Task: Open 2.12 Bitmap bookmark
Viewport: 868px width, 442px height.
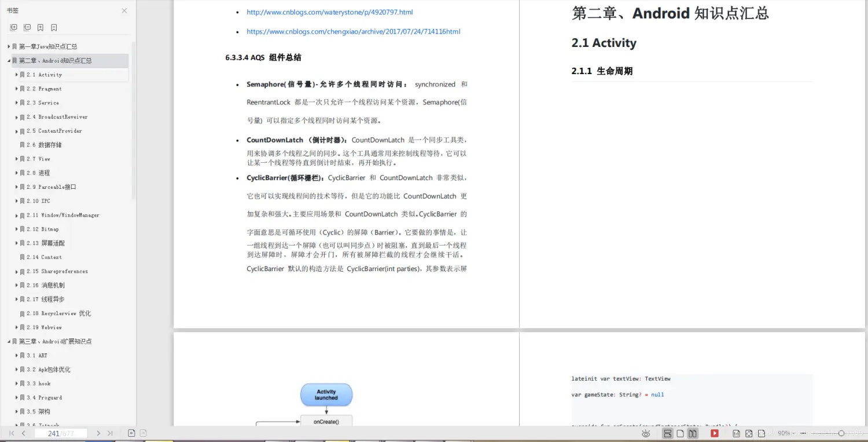Action: (43, 229)
